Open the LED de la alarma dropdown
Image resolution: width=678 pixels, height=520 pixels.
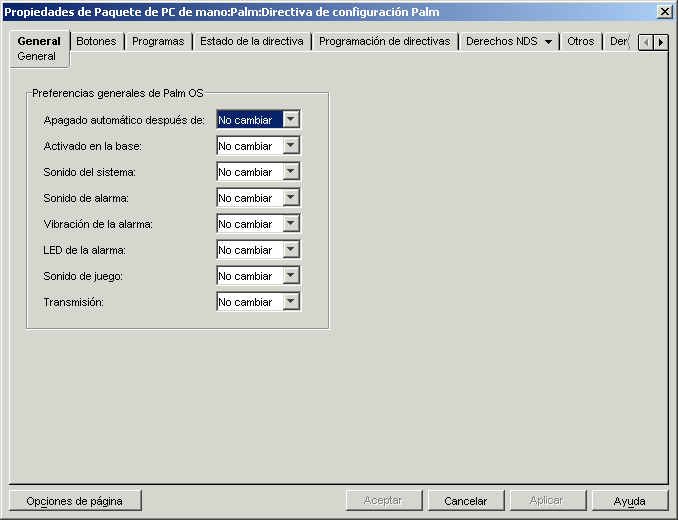(x=291, y=249)
